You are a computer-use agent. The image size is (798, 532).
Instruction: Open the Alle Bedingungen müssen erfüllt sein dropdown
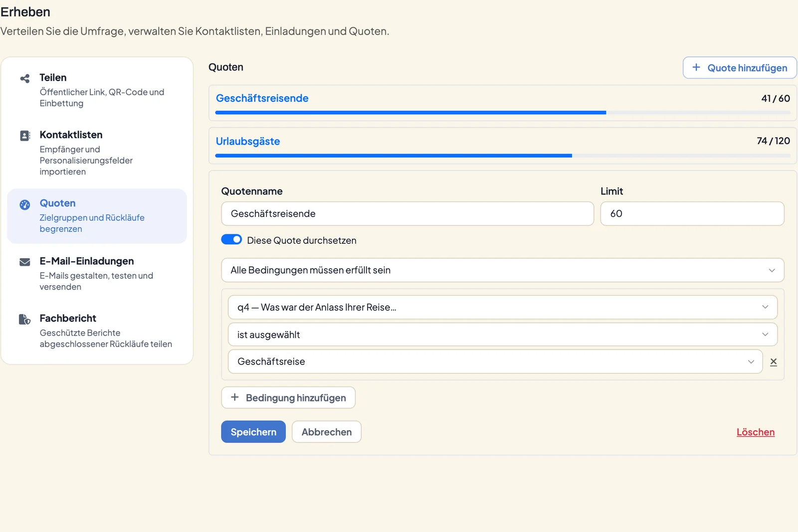[503, 270]
